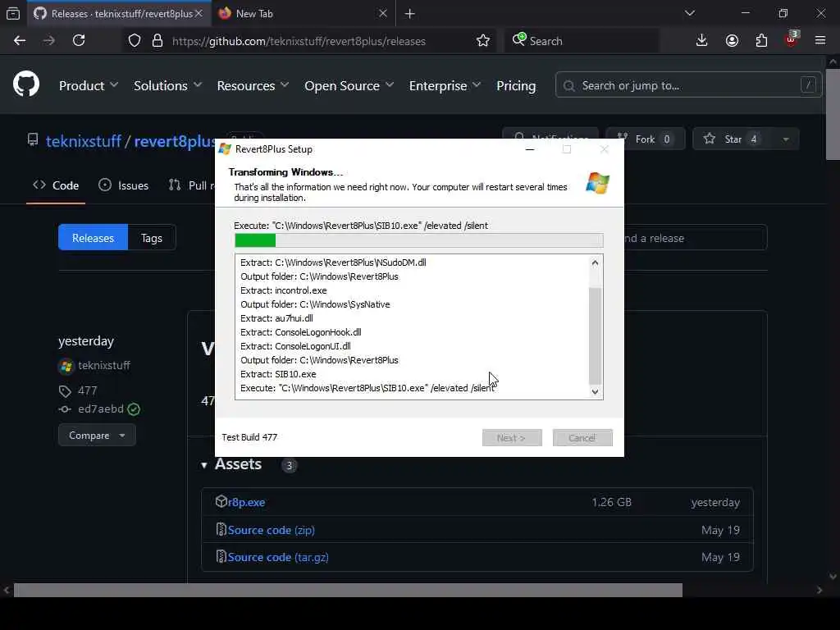Click the GitHub logo icon

pos(25,84)
